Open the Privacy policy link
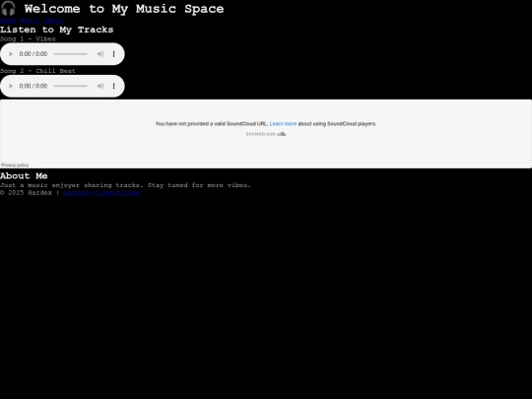This screenshot has width=532, height=399. pyautogui.click(x=15, y=165)
